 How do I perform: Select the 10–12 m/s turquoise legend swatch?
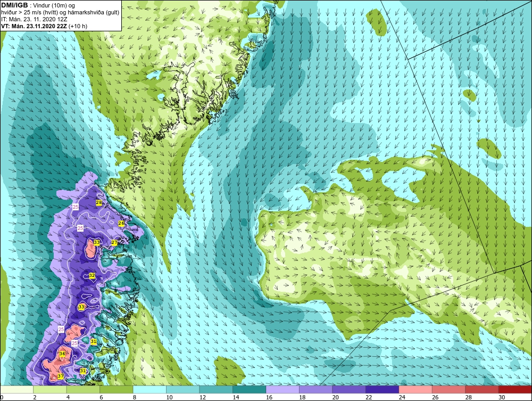pos(183,389)
